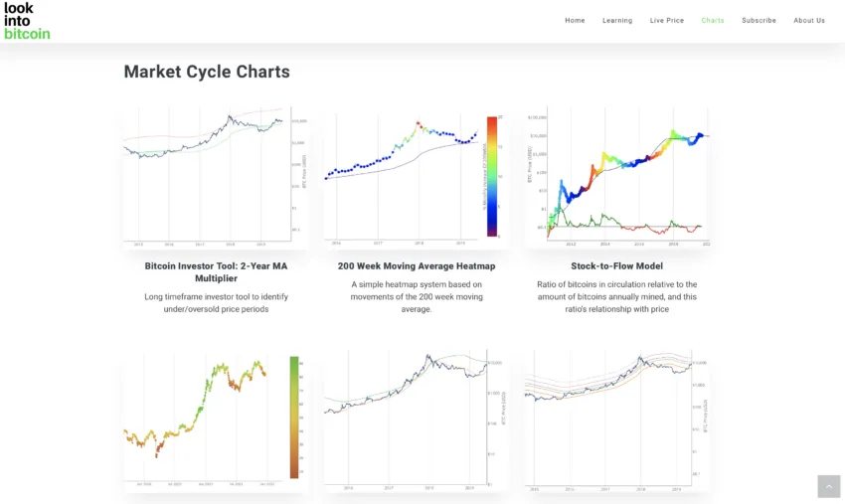
Task: Click the look into bitcoin logo
Action: (27, 21)
